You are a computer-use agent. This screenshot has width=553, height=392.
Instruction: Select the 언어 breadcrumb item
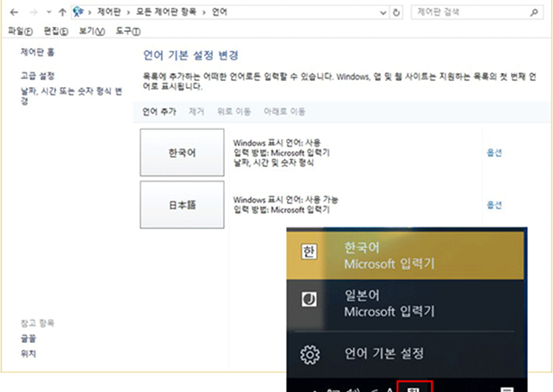click(x=220, y=12)
